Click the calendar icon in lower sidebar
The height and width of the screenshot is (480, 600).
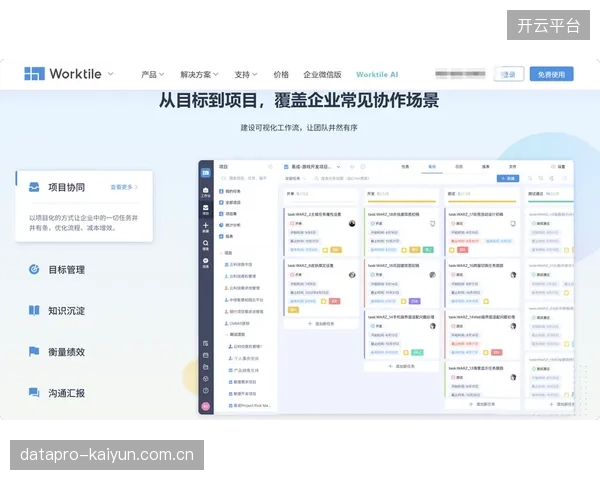point(205,355)
